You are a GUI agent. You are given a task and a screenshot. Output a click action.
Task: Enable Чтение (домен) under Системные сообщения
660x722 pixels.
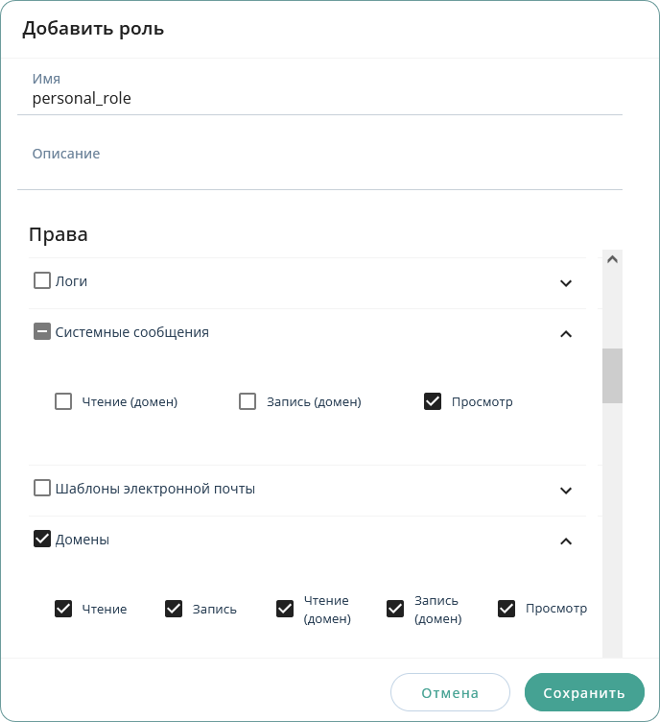(63, 402)
